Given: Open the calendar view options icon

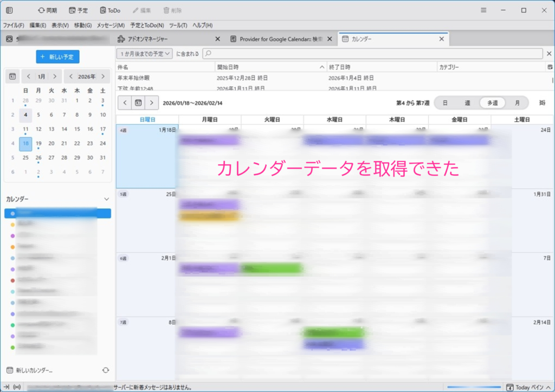Looking at the screenshot, I should (x=543, y=102).
